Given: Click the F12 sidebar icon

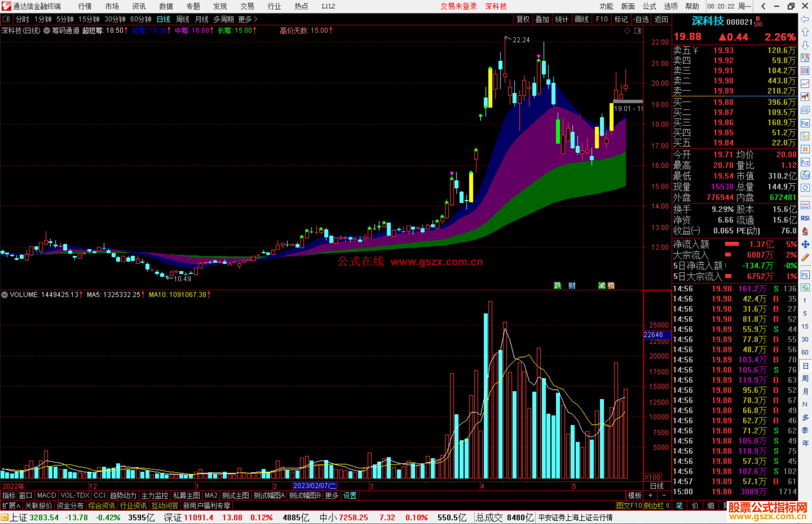Looking at the screenshot, I should [805, 162].
